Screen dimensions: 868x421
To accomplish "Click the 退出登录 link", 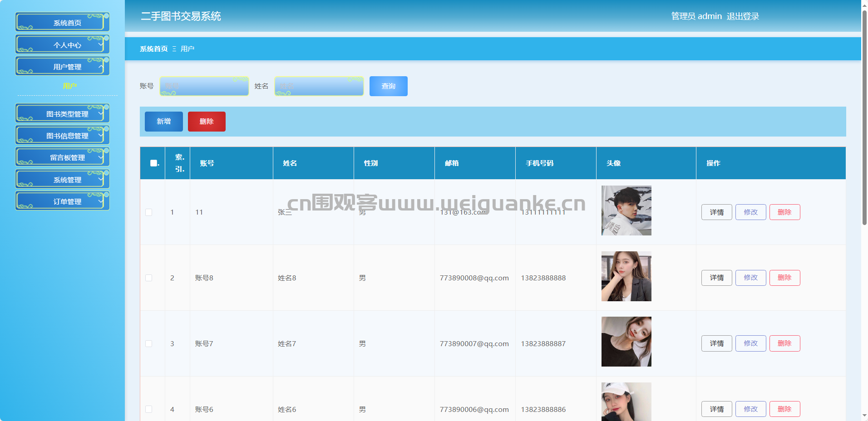I will 743,16.
